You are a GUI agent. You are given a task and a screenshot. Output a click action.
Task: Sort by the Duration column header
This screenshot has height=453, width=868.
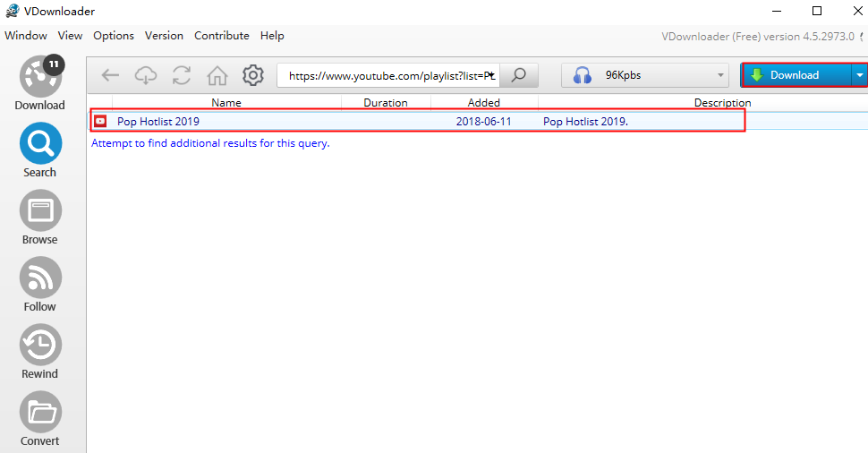coord(386,102)
